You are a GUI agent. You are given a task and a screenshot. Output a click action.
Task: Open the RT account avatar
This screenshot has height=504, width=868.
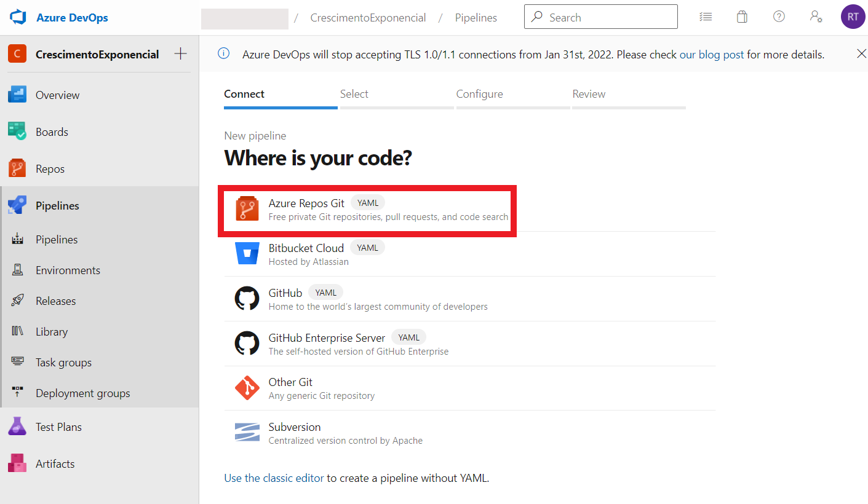click(x=853, y=17)
